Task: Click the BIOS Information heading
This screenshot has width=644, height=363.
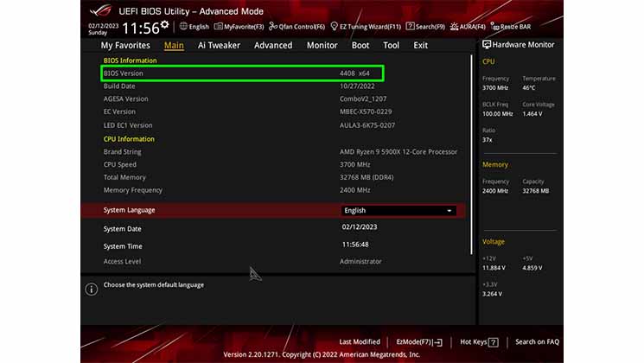Action: point(130,60)
